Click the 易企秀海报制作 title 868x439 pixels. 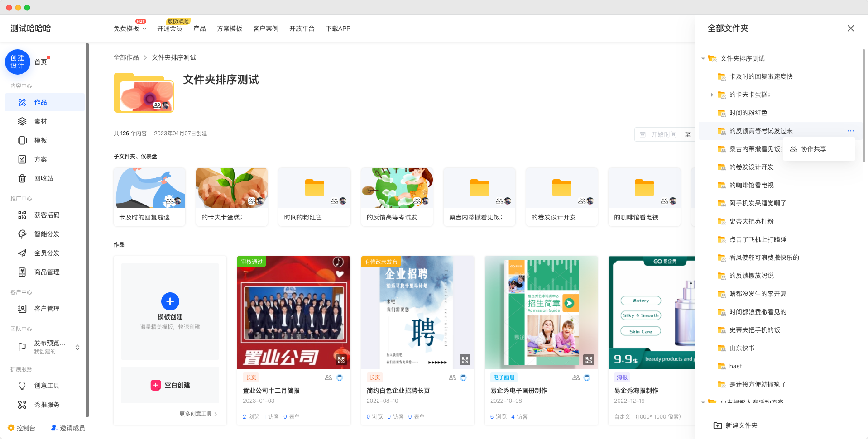coord(636,391)
